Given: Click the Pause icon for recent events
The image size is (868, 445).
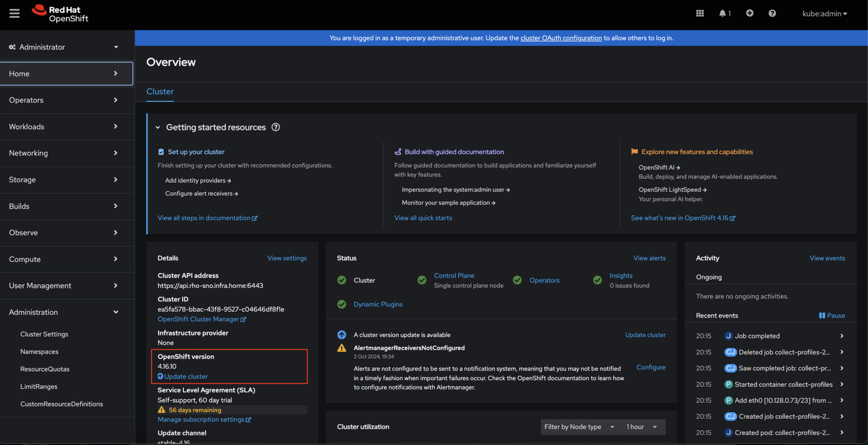Looking at the screenshot, I should coord(822,315).
